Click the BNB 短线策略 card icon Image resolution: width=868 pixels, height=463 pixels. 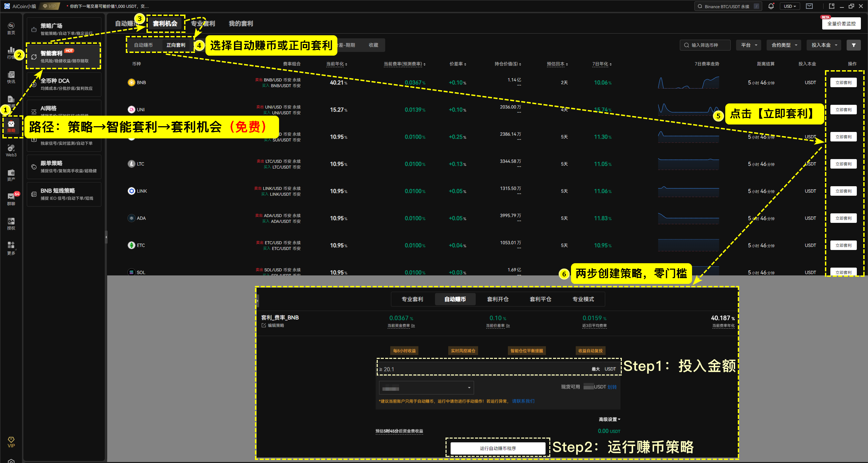point(34,194)
